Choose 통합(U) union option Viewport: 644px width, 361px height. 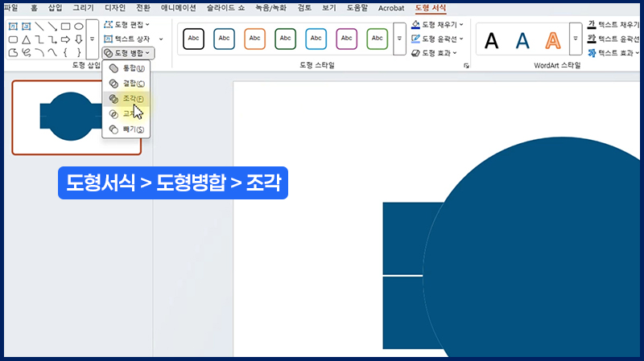coord(126,68)
